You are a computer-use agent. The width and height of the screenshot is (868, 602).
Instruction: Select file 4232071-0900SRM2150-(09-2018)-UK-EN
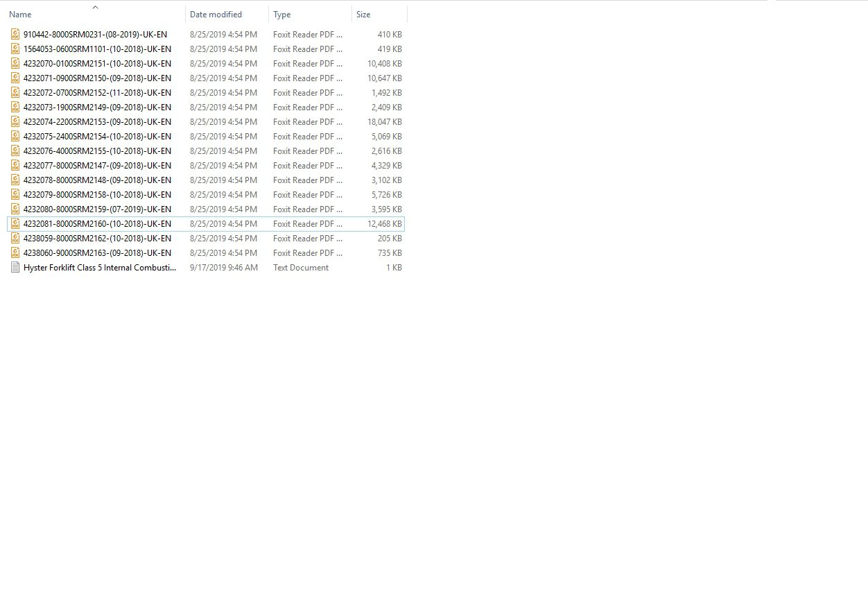97,78
